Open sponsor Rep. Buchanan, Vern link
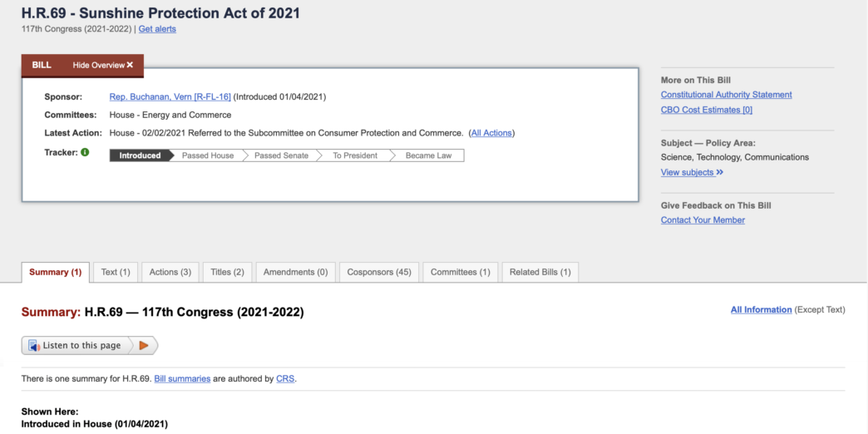 coord(170,97)
